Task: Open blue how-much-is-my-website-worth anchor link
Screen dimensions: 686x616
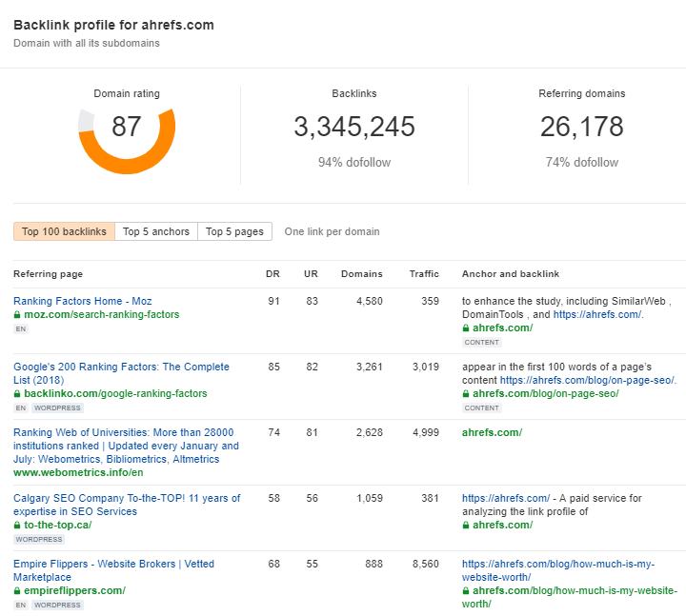Action: 558,570
